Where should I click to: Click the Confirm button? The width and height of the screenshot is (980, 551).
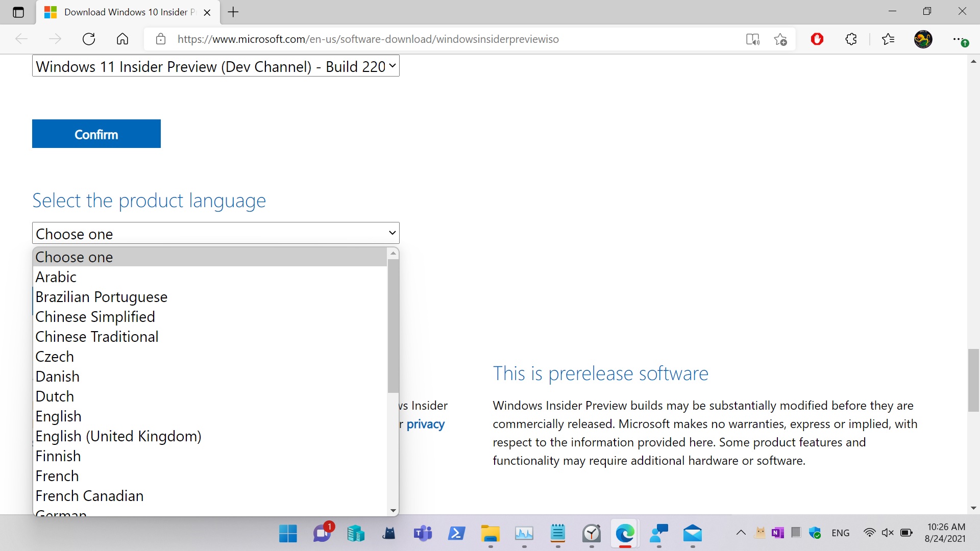(96, 134)
